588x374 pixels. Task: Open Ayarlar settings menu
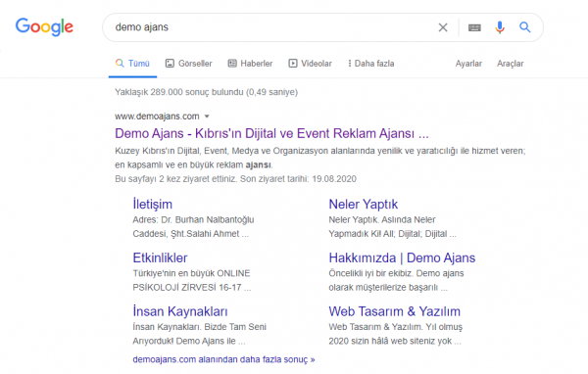click(x=468, y=64)
